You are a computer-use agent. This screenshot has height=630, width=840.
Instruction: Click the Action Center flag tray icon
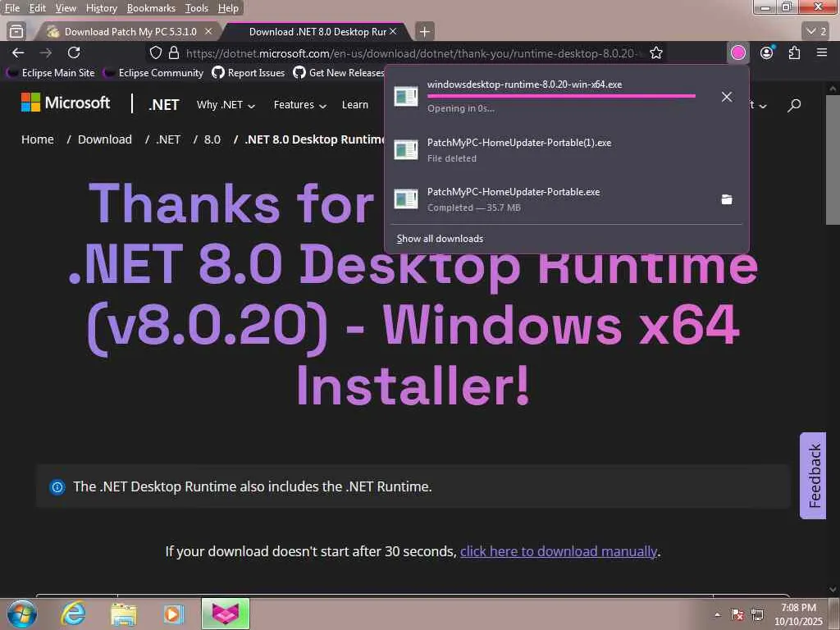tap(737, 614)
